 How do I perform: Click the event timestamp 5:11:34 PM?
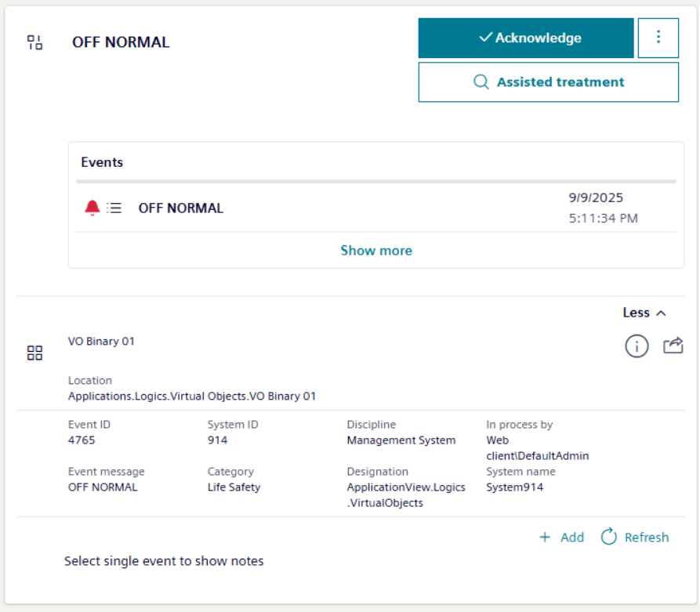click(x=603, y=219)
